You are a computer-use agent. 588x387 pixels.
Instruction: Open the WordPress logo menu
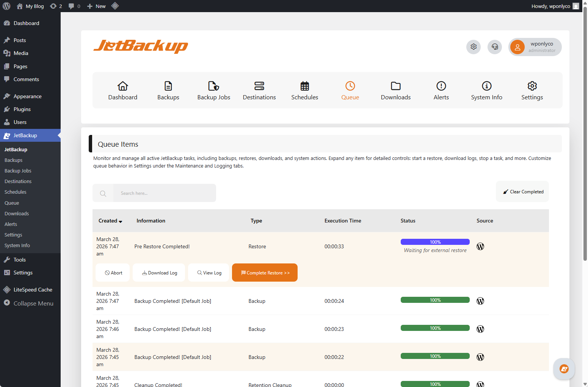coord(6,6)
